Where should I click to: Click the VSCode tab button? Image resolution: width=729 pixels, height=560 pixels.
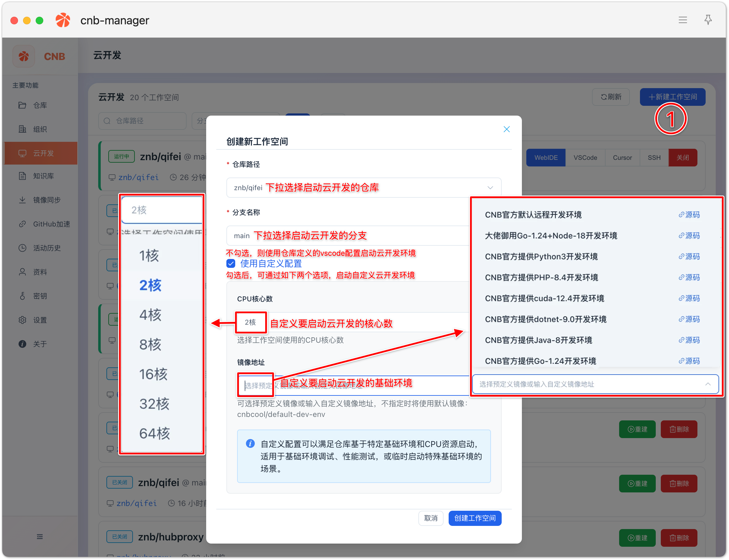pyautogui.click(x=585, y=157)
